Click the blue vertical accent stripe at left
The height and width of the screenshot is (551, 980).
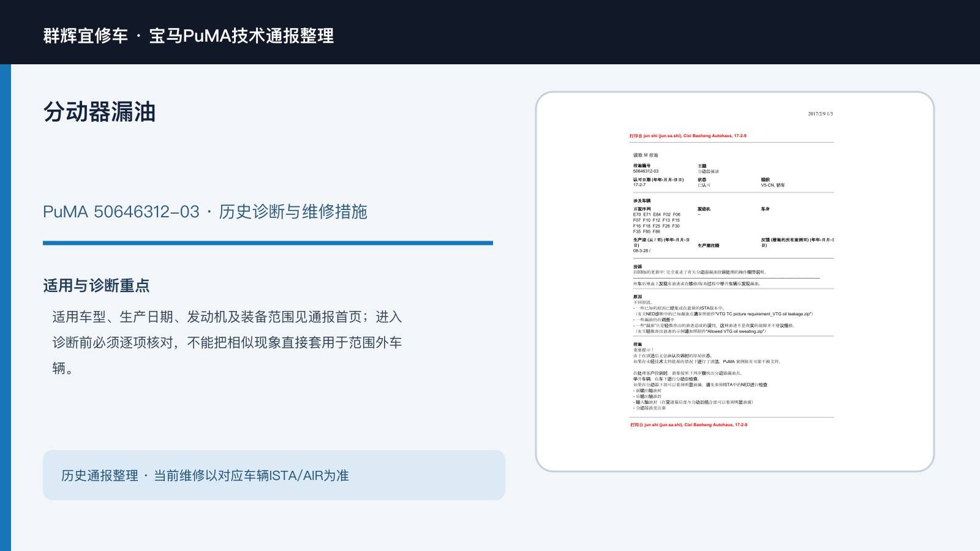click(x=6, y=307)
